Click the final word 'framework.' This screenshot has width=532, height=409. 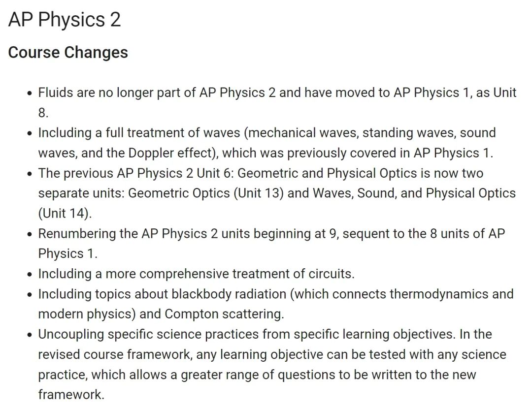pos(71,395)
